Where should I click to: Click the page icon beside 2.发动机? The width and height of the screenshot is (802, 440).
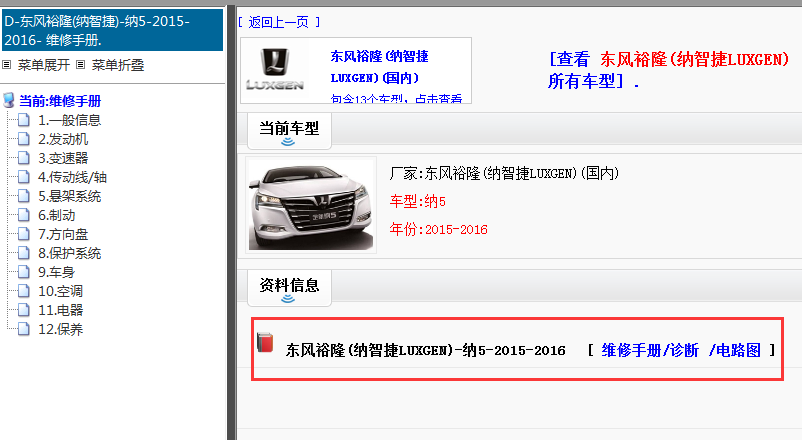tap(24, 139)
